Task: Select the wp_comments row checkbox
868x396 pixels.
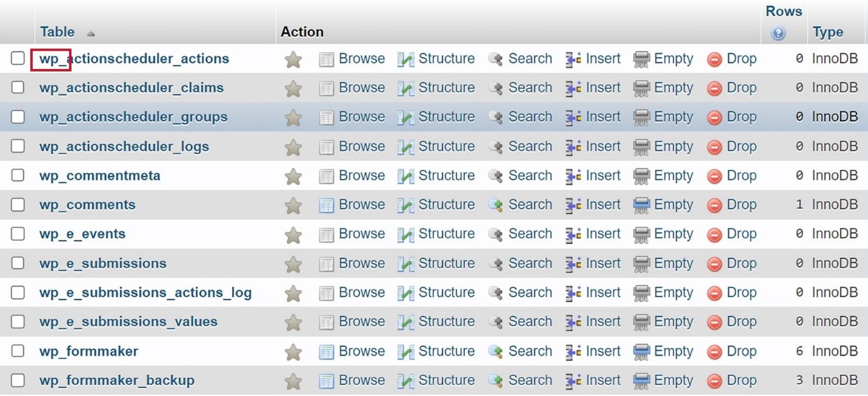Action: pos(18,204)
